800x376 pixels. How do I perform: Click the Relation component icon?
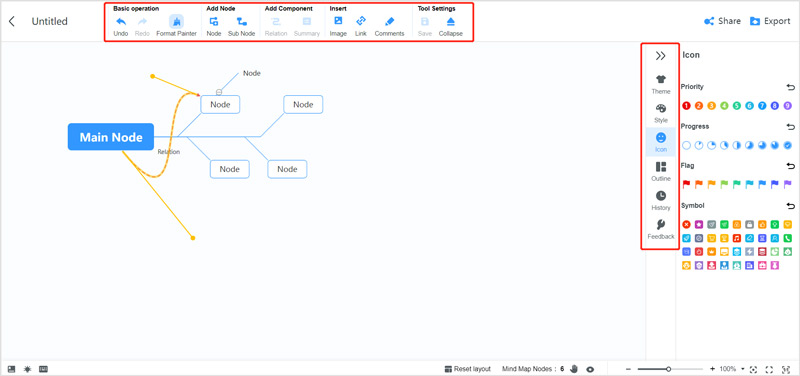point(276,21)
